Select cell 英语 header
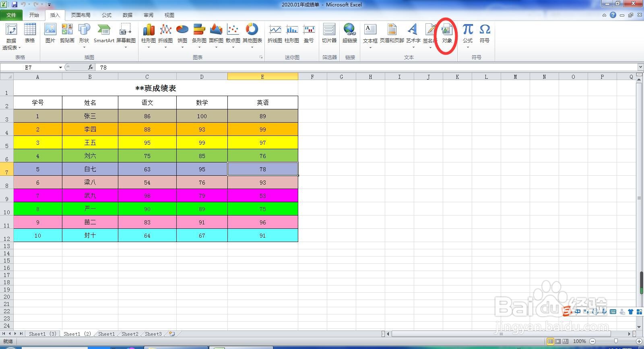The width and height of the screenshot is (644, 349). click(x=263, y=103)
